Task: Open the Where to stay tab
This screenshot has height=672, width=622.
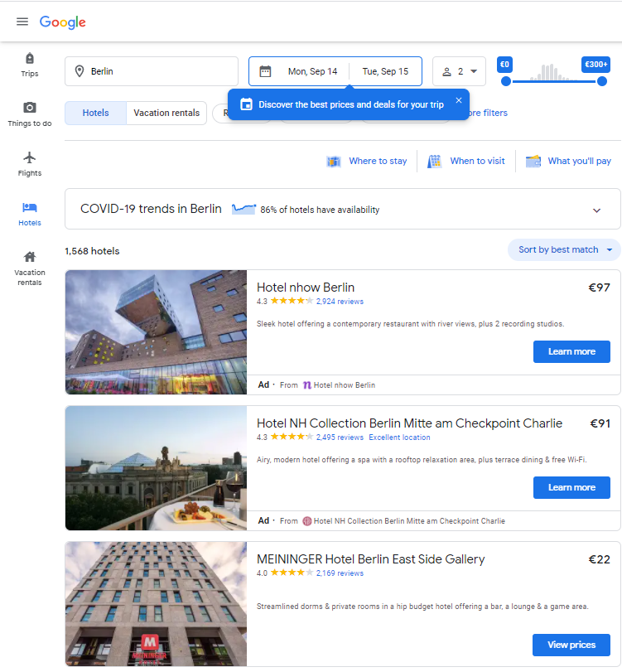Action: pyautogui.click(x=367, y=161)
